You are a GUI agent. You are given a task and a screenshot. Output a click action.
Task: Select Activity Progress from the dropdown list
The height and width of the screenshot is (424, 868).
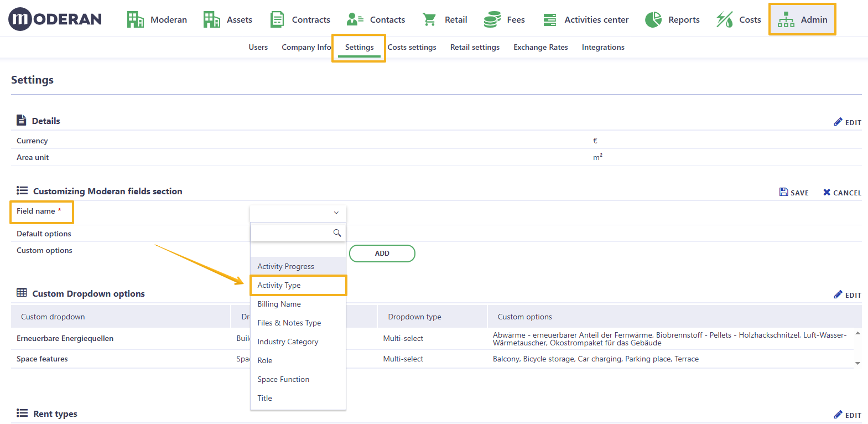tap(298, 266)
